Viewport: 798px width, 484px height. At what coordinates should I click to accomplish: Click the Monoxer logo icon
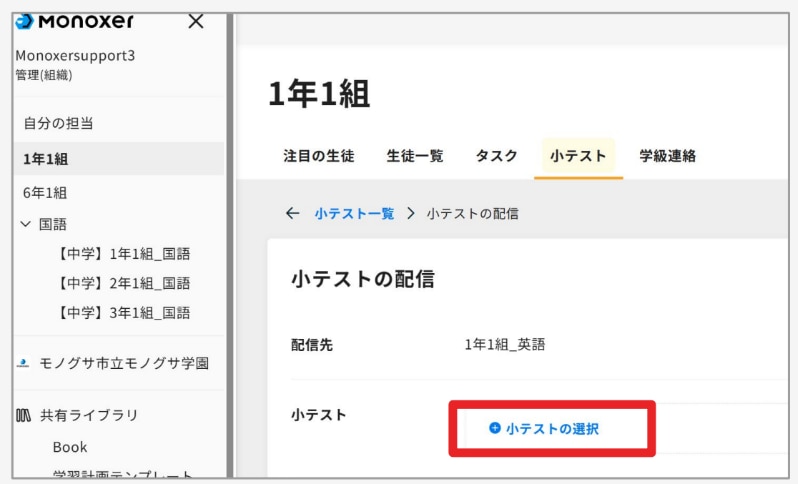[x=24, y=21]
